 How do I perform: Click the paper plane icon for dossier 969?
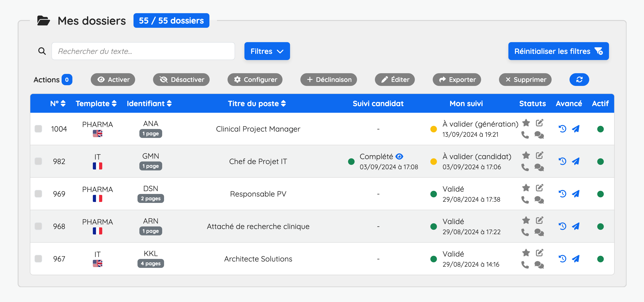(x=576, y=194)
